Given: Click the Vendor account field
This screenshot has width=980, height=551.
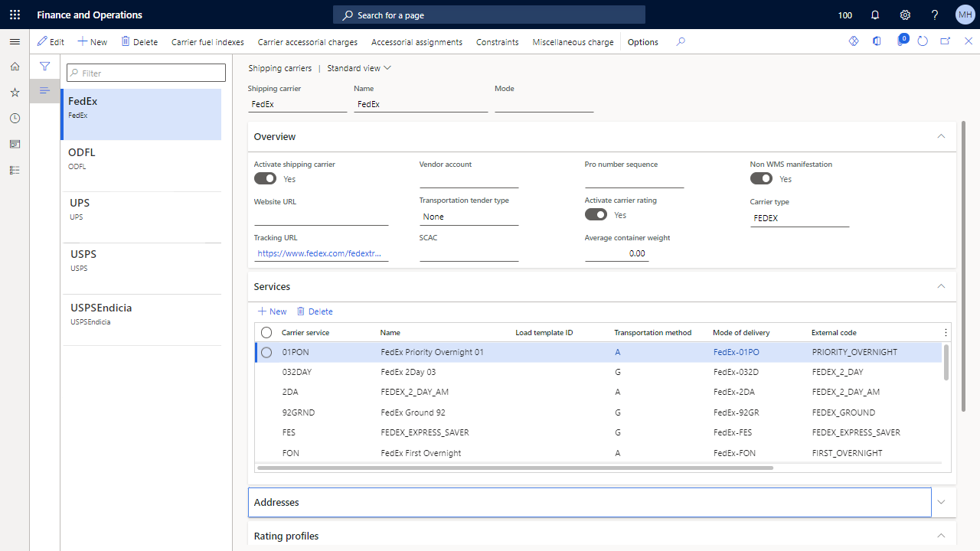Looking at the screenshot, I should [469, 179].
